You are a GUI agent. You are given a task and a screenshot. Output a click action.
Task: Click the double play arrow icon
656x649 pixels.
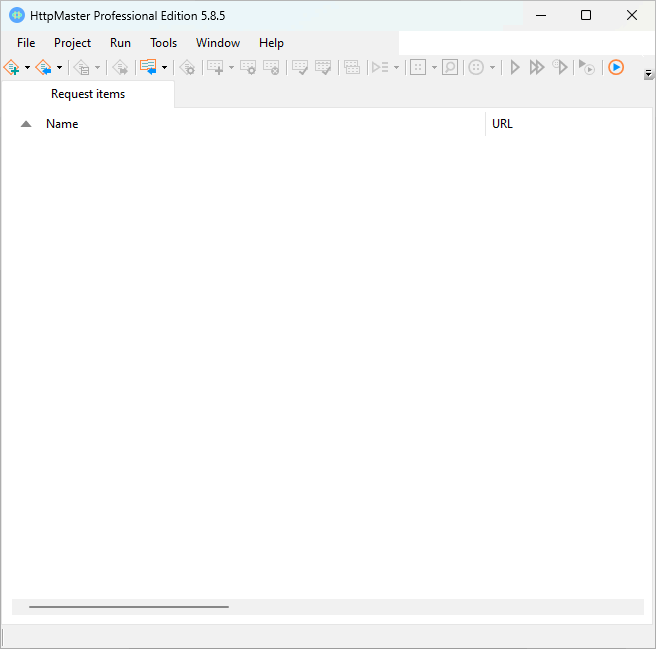pyautogui.click(x=537, y=67)
